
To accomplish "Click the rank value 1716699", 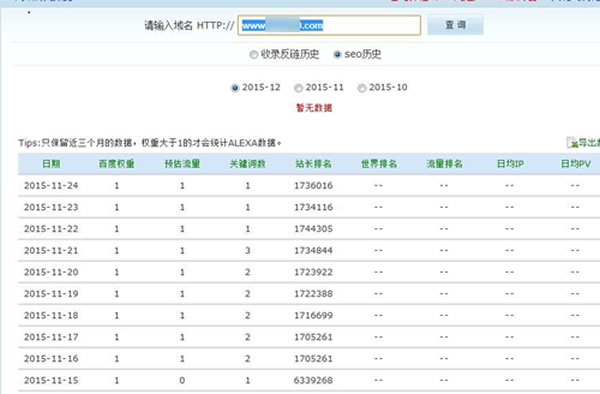I will [313, 316].
